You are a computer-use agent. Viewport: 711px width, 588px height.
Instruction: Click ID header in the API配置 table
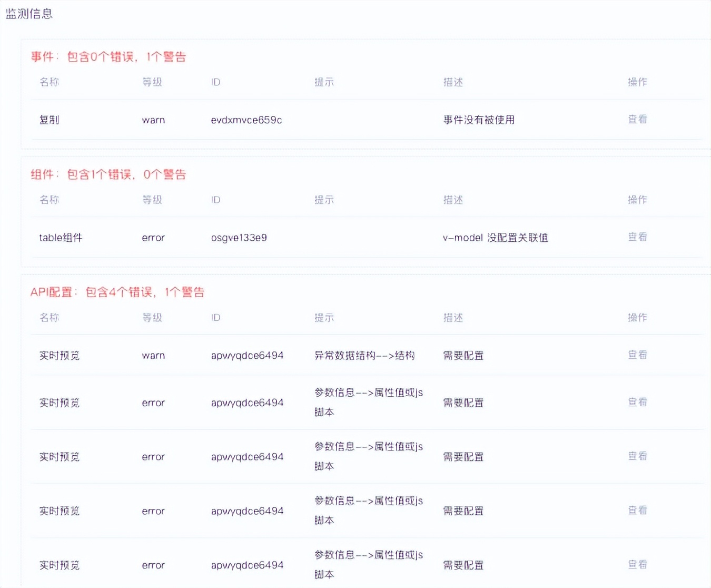coord(215,318)
